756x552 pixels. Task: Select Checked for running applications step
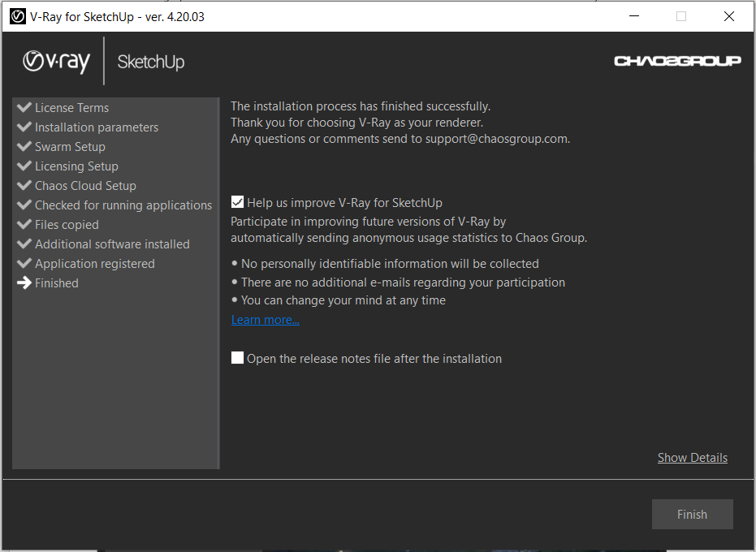tap(123, 205)
